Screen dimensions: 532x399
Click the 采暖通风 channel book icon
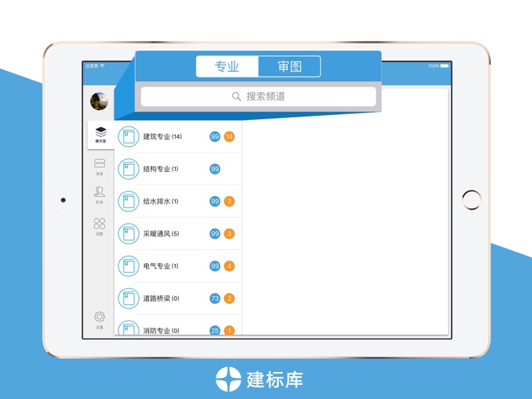128,234
